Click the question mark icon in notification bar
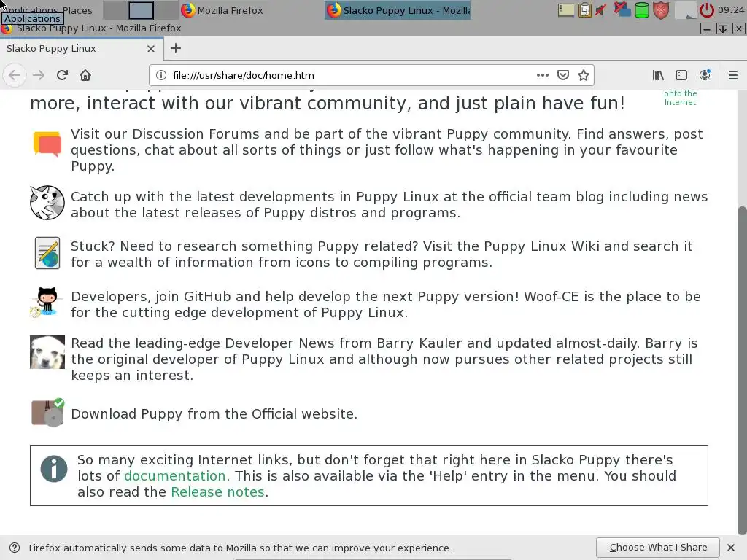Screen dimensions: 747x560 tap(15, 548)
